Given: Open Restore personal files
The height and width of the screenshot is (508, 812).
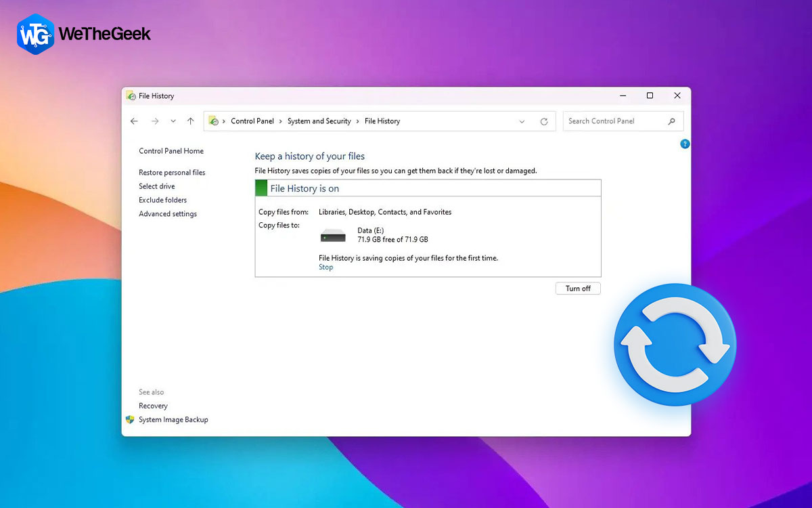Looking at the screenshot, I should pyautogui.click(x=172, y=173).
